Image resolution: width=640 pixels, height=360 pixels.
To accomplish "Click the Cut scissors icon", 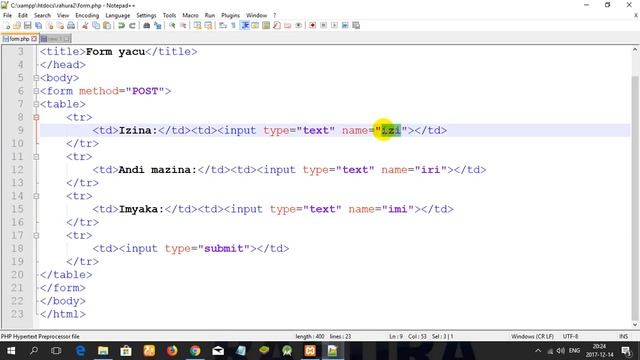I will [x=85, y=25].
